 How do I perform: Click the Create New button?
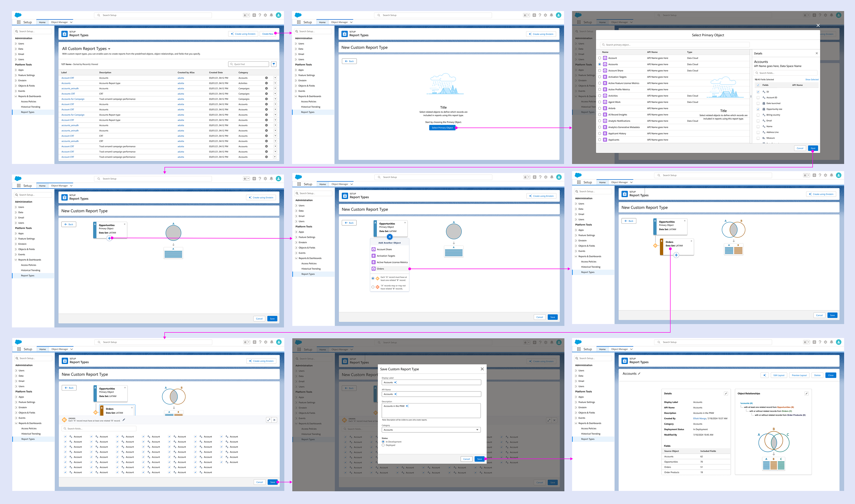click(x=268, y=34)
